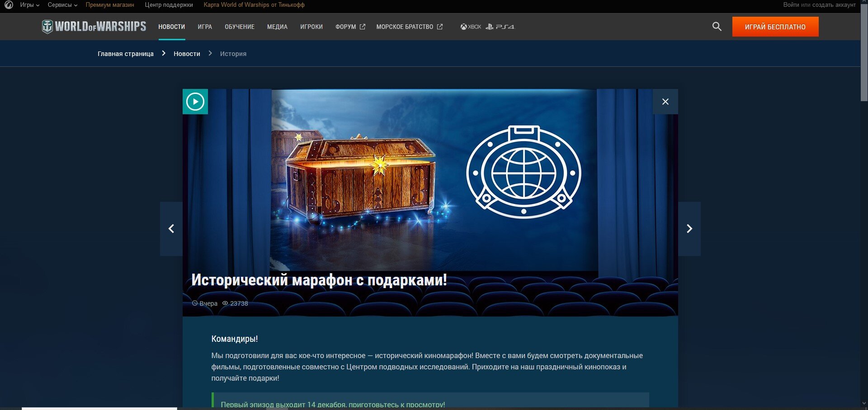Viewport: 868px width, 410px height.
Task: Click the PS4 icon
Action: tap(500, 27)
